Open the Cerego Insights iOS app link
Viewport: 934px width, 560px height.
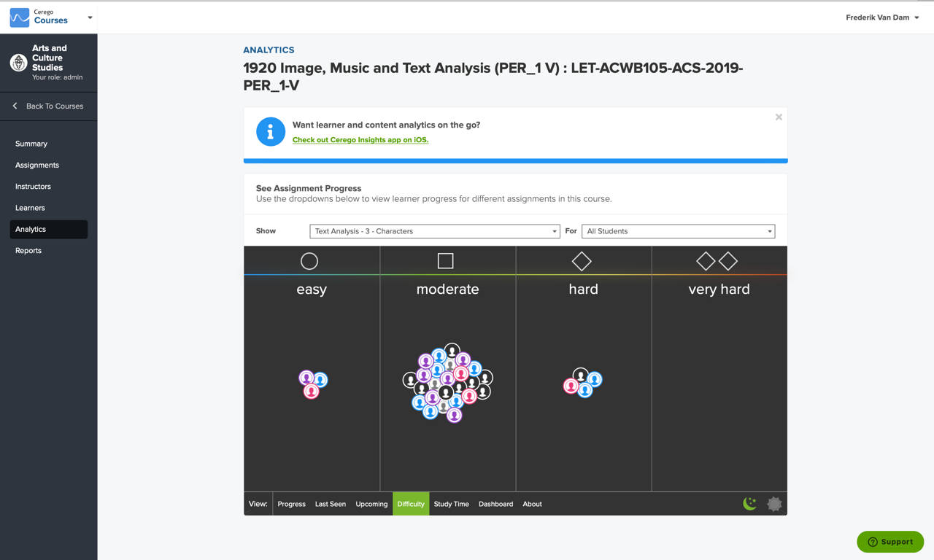click(x=360, y=140)
